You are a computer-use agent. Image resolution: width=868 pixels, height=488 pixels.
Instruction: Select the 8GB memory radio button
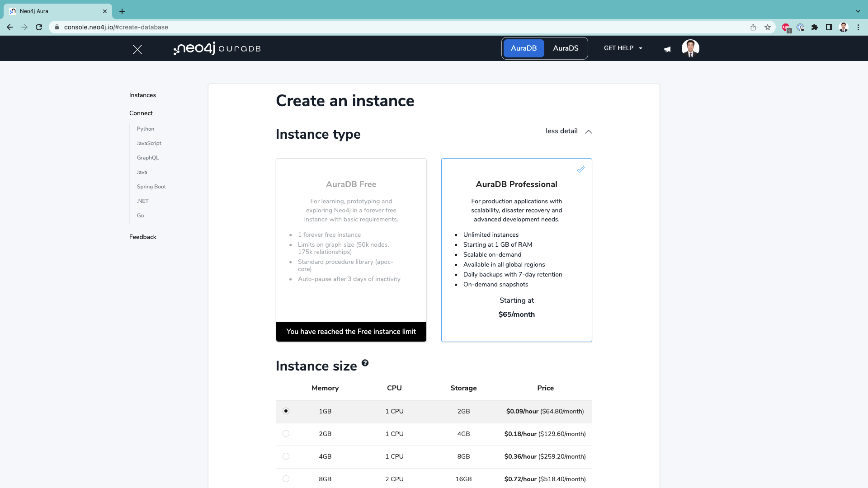(x=286, y=479)
